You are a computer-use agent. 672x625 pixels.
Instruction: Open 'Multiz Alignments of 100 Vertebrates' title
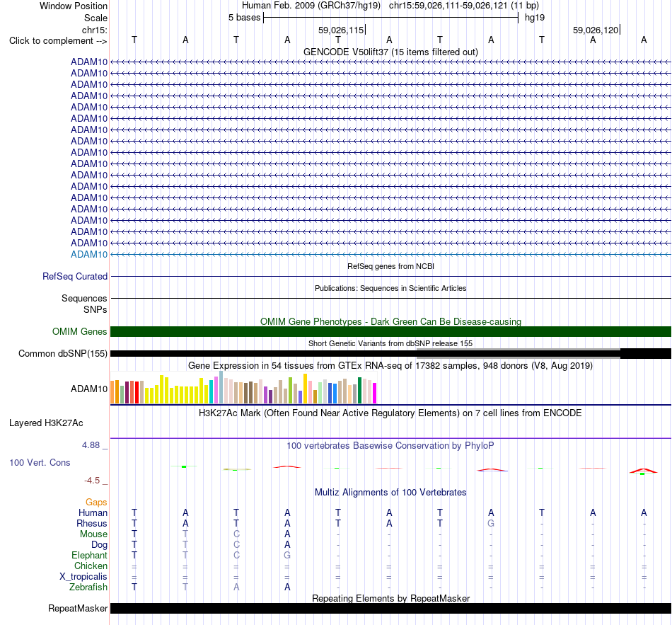coord(390,493)
